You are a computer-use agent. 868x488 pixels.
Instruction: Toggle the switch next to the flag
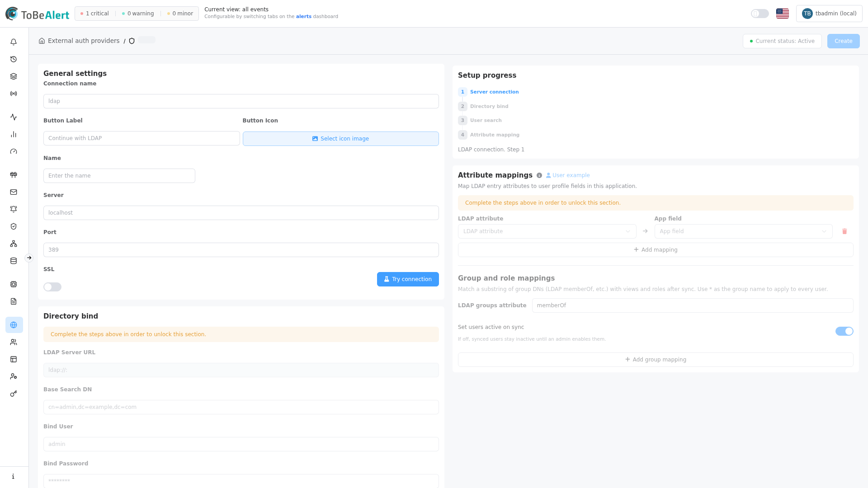[x=760, y=14]
